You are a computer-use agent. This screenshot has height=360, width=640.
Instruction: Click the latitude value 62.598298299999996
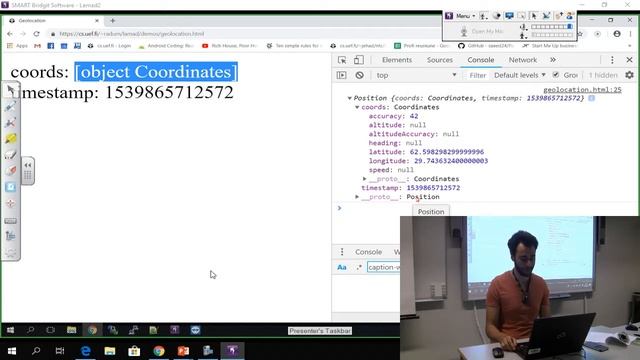pos(447,152)
